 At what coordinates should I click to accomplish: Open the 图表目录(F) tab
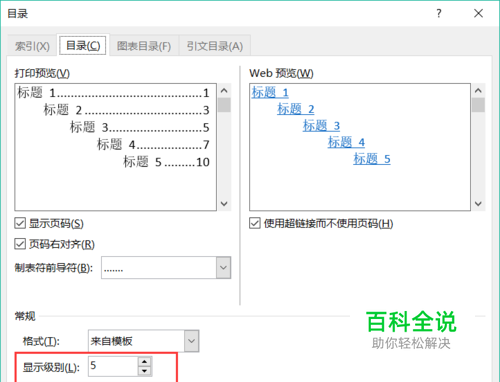point(144,46)
